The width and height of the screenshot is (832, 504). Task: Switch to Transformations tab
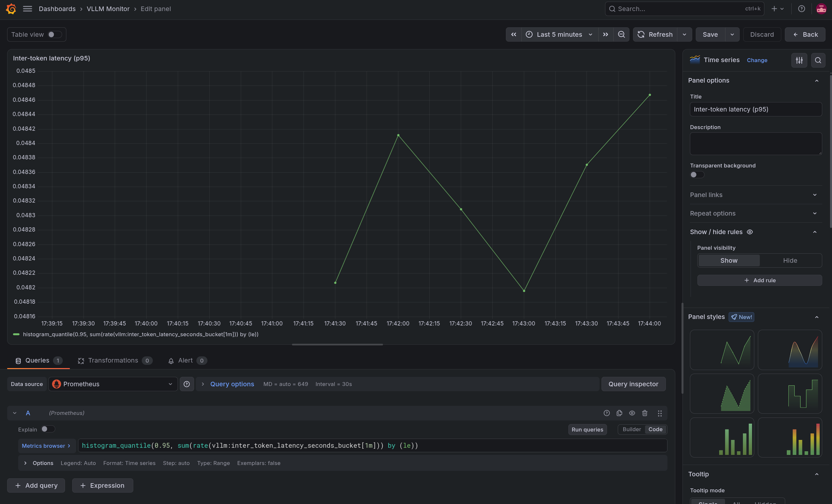pyautogui.click(x=115, y=360)
